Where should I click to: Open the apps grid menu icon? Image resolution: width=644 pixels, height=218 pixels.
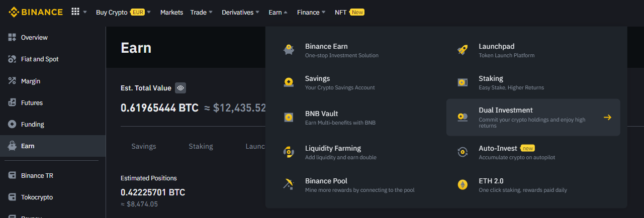[x=75, y=12]
